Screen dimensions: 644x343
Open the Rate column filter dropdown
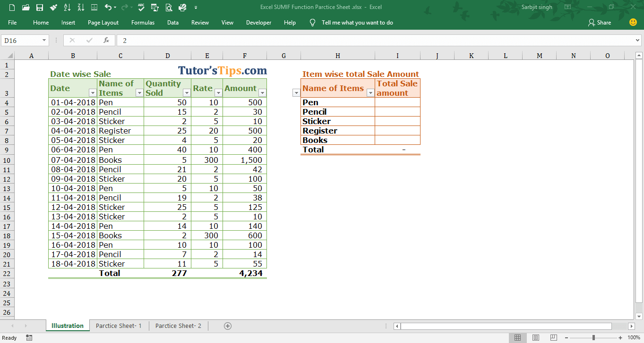click(218, 93)
